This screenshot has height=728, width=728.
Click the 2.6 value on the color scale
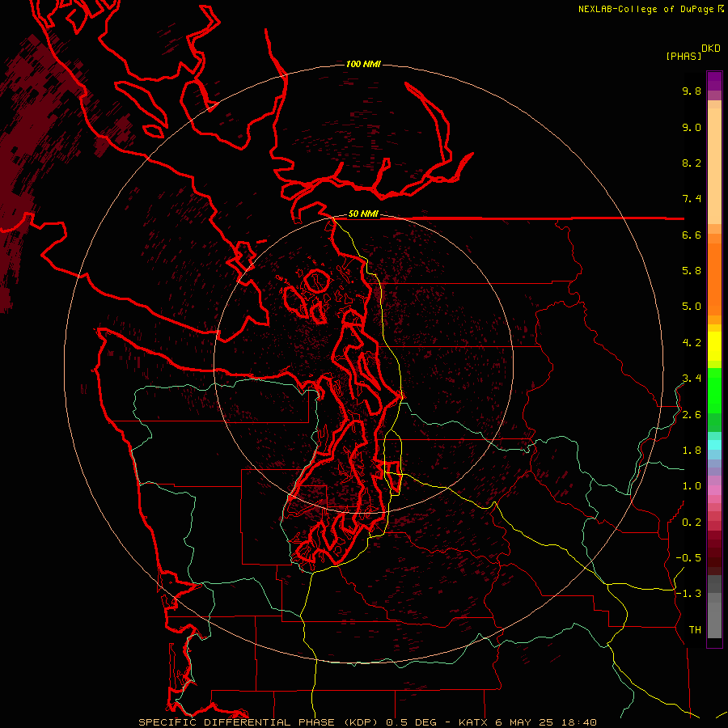(692, 415)
